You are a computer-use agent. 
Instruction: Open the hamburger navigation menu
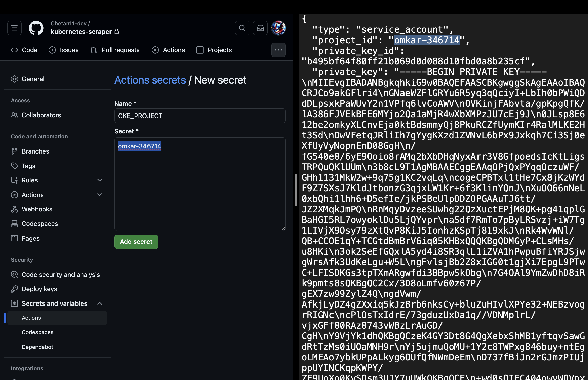pyautogui.click(x=14, y=28)
